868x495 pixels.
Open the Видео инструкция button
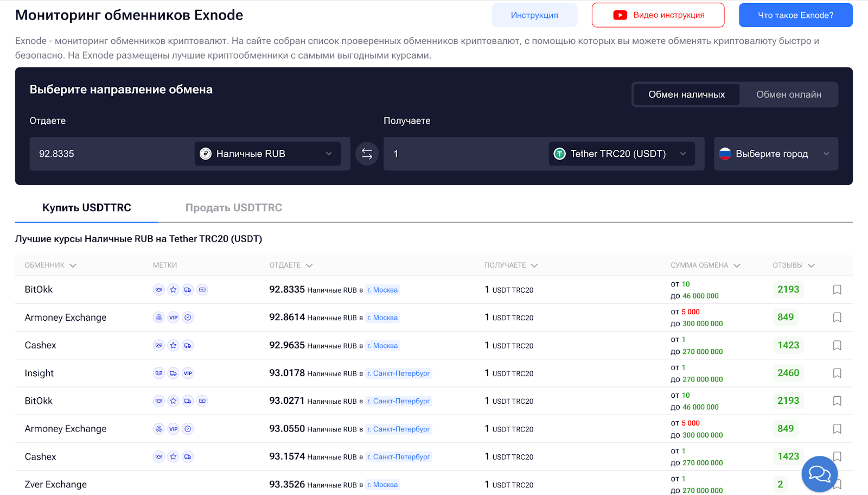pyautogui.click(x=658, y=15)
